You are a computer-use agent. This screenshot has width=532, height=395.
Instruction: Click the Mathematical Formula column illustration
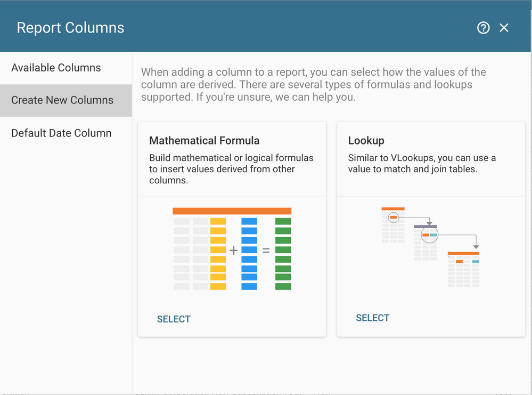coord(232,249)
